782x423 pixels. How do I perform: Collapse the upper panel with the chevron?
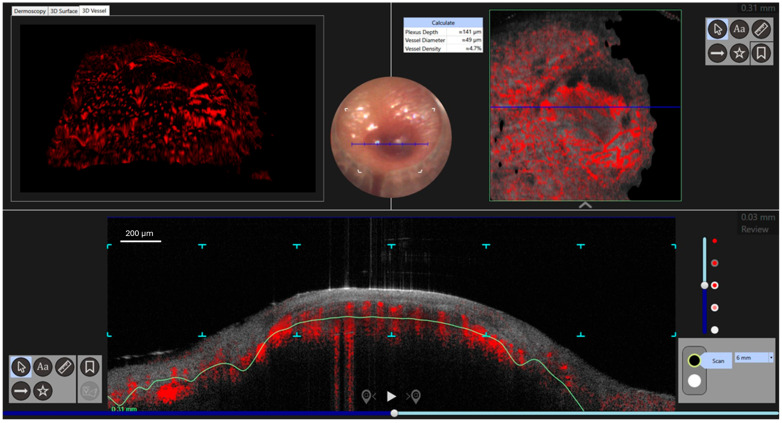click(x=585, y=205)
